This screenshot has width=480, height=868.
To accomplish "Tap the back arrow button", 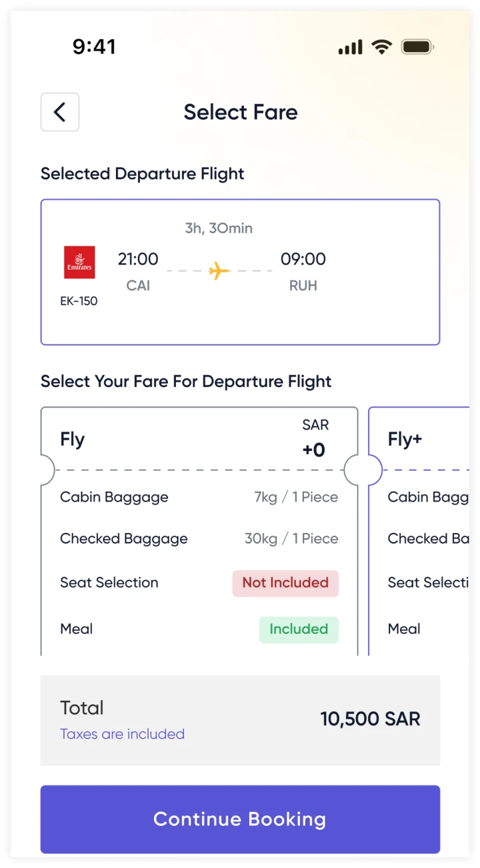I will (60, 112).
